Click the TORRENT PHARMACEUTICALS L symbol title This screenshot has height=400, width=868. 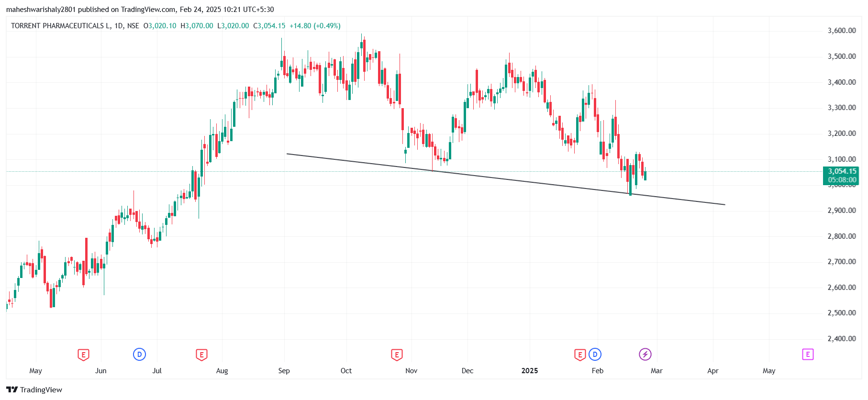click(x=60, y=26)
